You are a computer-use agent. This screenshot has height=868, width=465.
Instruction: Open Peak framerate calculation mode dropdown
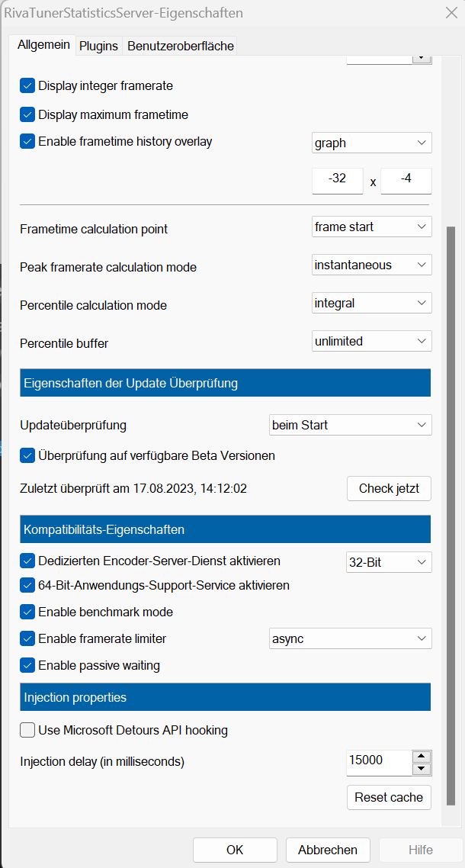coord(372,265)
